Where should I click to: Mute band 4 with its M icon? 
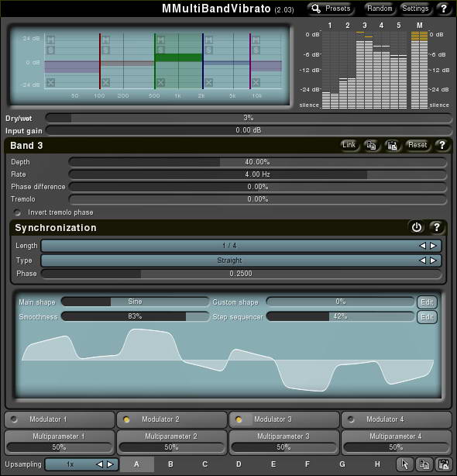pos(208,40)
